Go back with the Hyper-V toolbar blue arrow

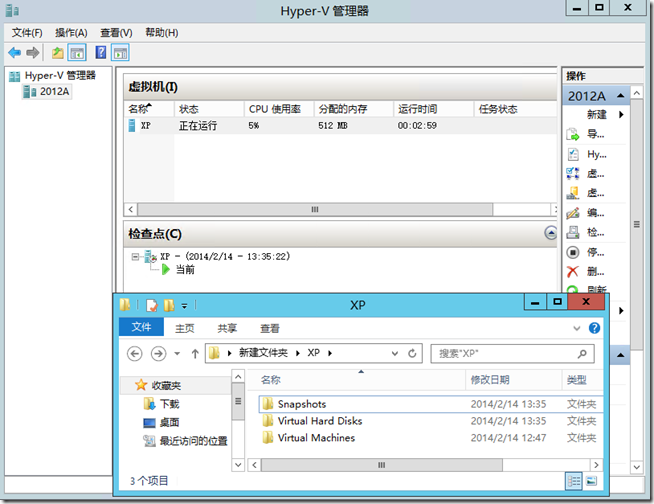(15, 53)
